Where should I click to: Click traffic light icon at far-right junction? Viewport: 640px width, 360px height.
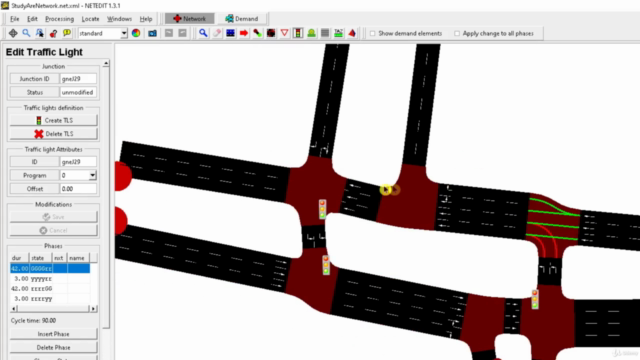click(x=535, y=299)
